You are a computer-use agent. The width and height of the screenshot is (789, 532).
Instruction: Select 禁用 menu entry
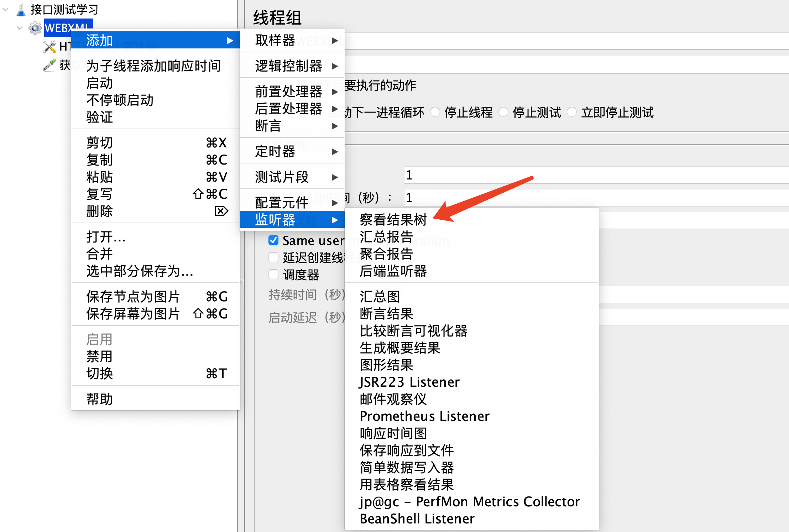click(x=100, y=356)
